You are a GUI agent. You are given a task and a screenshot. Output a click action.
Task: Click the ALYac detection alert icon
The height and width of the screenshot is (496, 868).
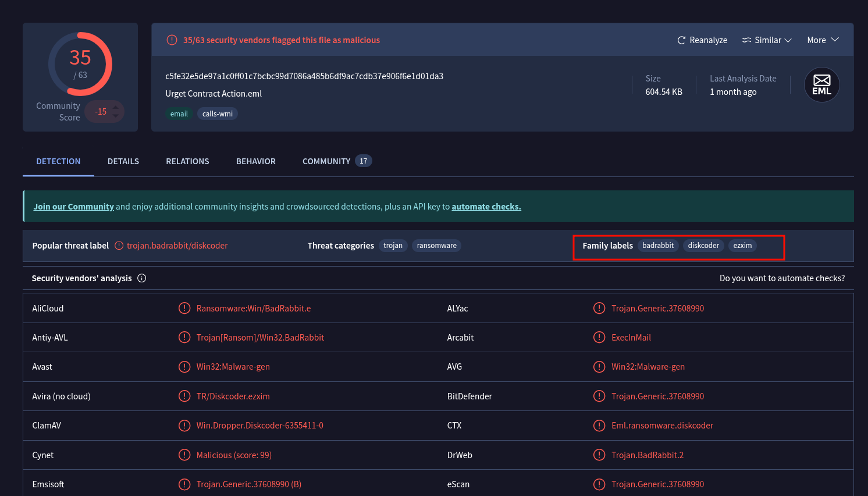pos(599,308)
